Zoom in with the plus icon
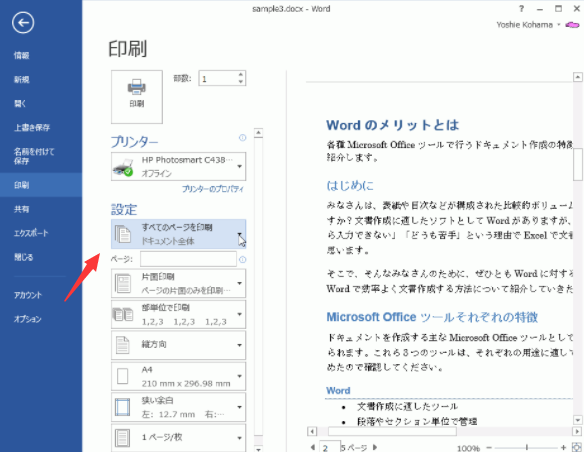This screenshot has height=452, width=584. [564, 448]
